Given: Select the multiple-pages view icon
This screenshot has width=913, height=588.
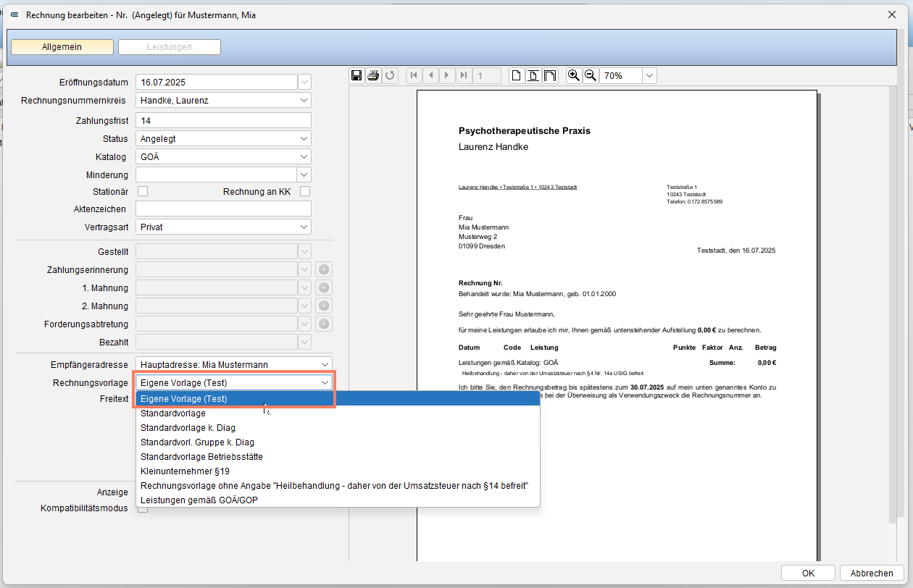Looking at the screenshot, I should pos(550,75).
